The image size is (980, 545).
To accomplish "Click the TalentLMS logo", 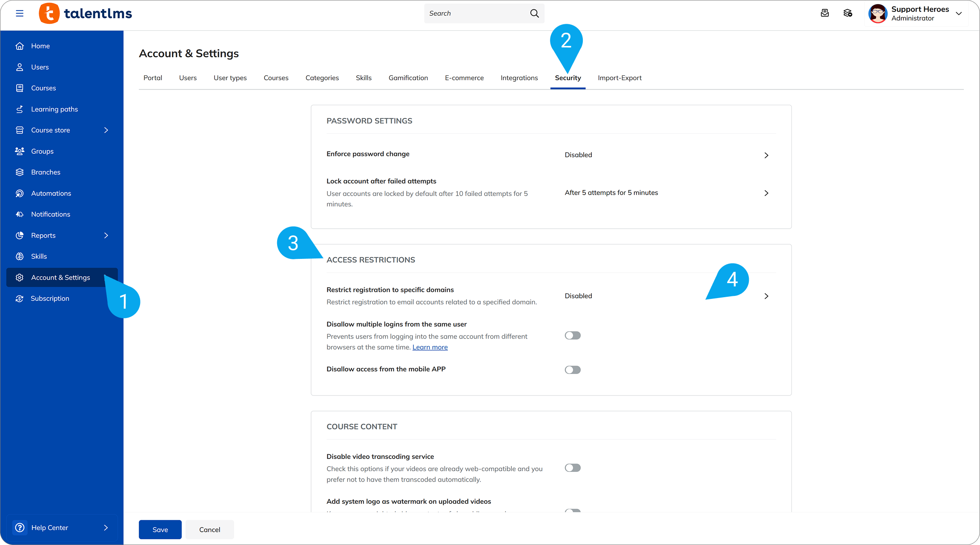I will click(85, 13).
